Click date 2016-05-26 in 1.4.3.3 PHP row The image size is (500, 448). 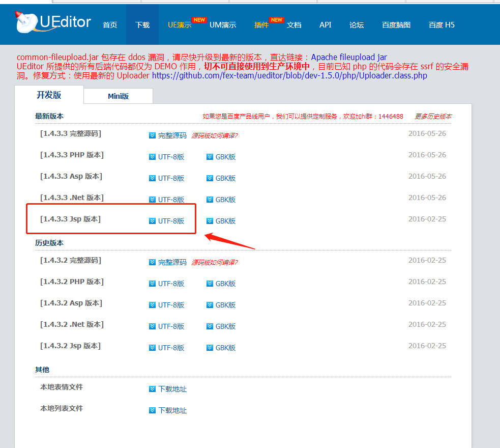tap(427, 155)
